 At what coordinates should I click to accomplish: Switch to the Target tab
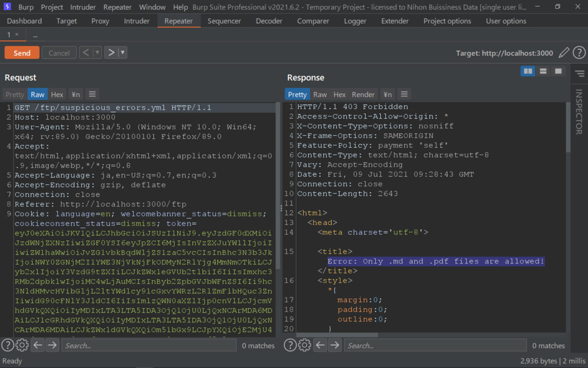[67, 21]
